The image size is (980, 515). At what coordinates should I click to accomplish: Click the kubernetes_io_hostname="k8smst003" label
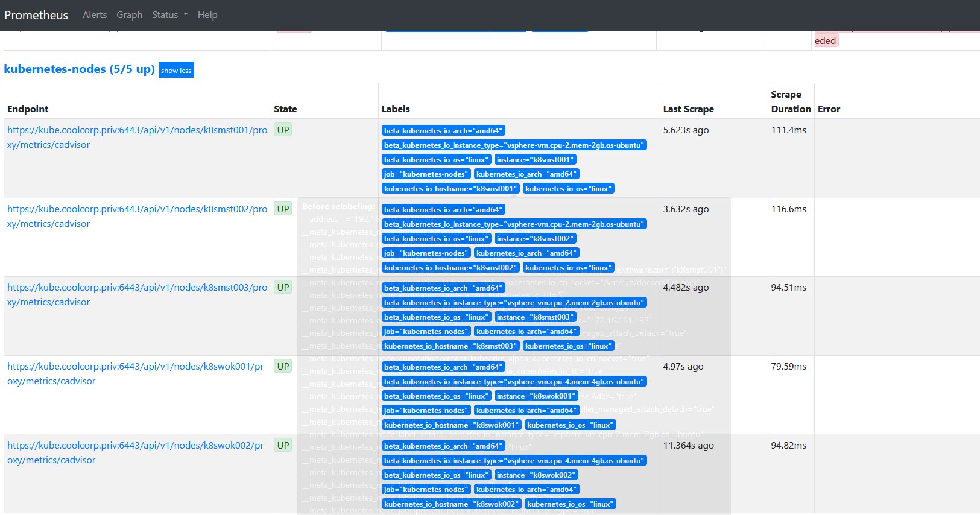pos(450,346)
